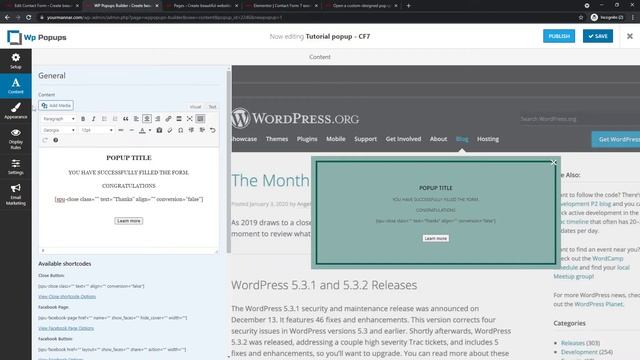
Task: Switch editor to Text tab
Action: tap(212, 107)
